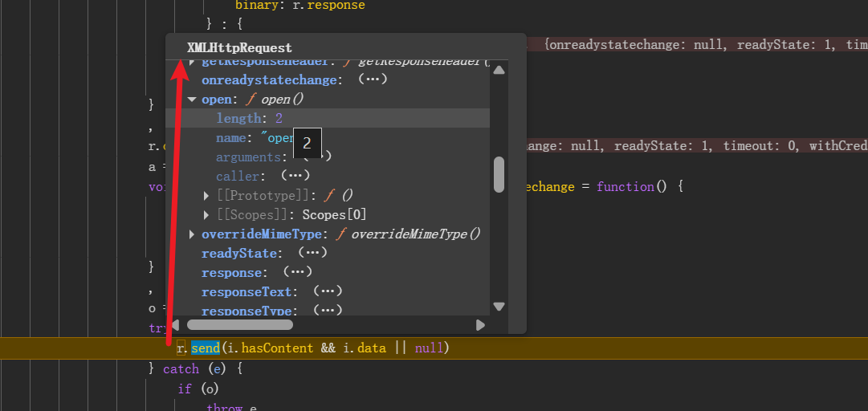
Task: Select the length: 2 property row
Action: [249, 118]
